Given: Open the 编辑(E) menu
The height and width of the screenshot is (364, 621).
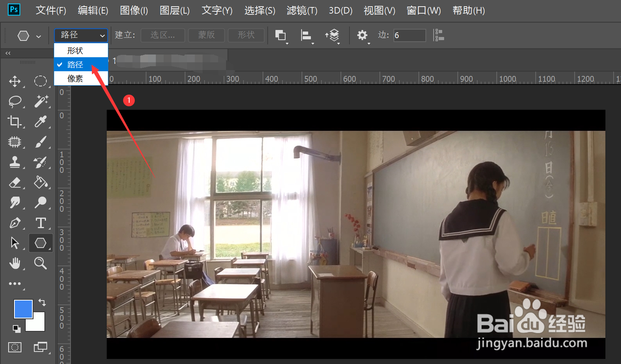Looking at the screenshot, I should click(x=93, y=11).
